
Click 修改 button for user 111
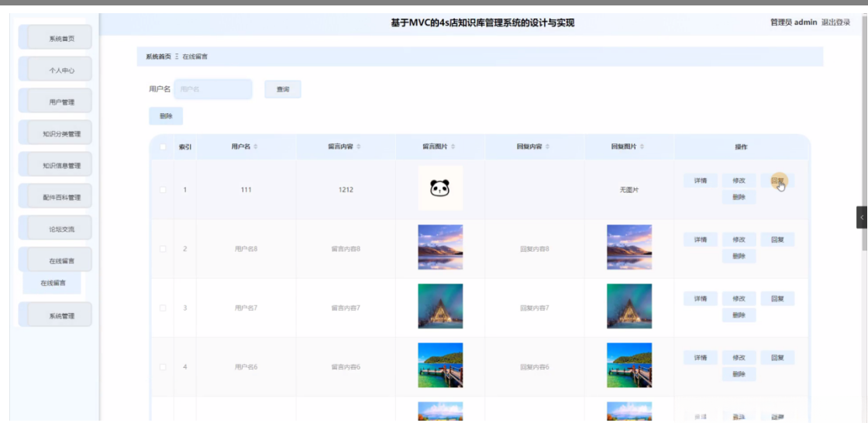pyautogui.click(x=739, y=181)
